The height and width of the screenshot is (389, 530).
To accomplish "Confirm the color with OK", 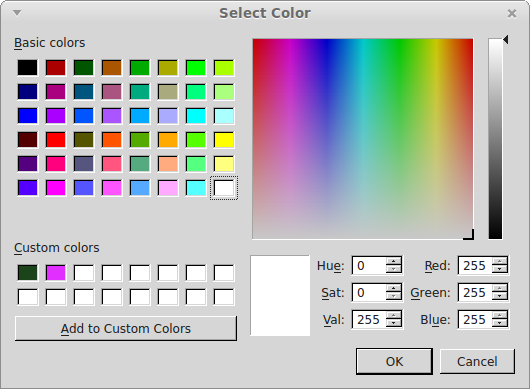I will pyautogui.click(x=394, y=361).
